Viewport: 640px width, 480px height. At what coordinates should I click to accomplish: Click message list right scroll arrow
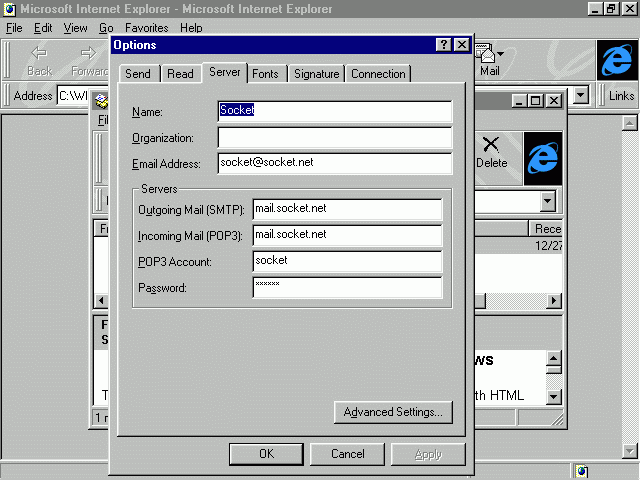pos(553,301)
